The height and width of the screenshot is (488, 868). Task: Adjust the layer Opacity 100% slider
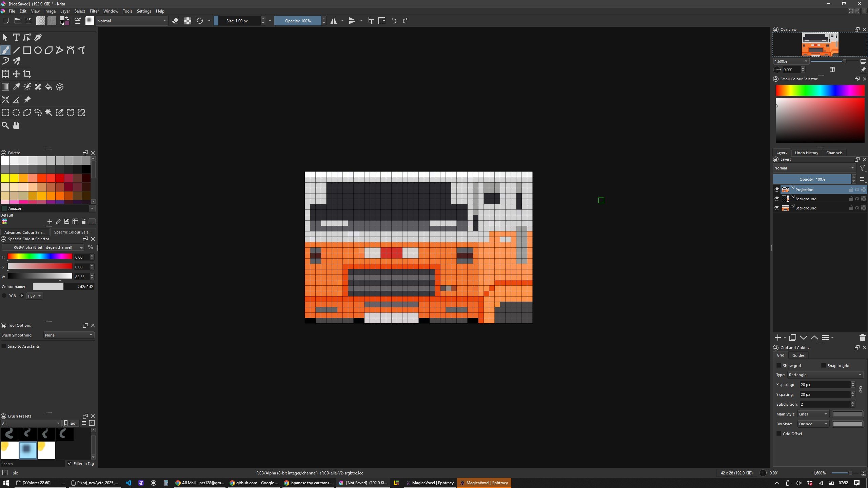point(812,179)
